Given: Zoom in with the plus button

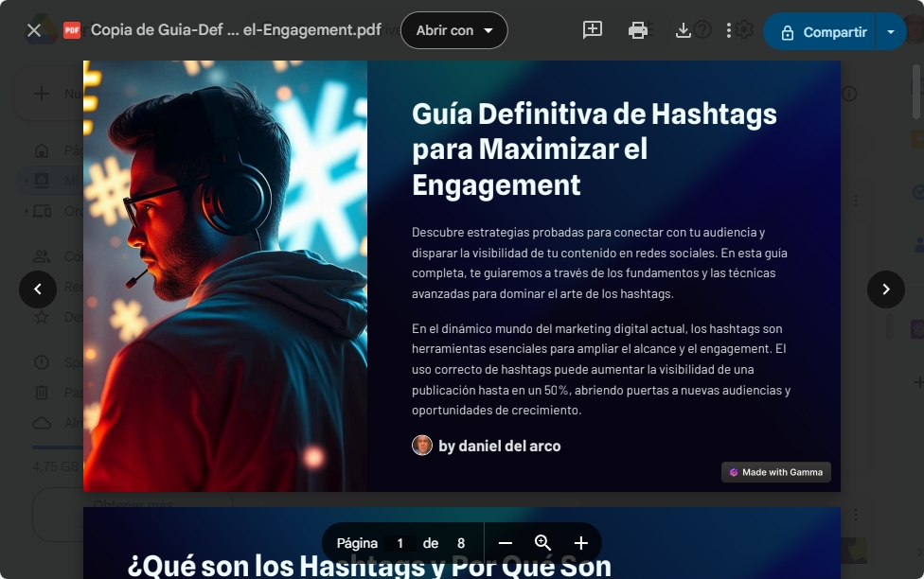Looking at the screenshot, I should [x=581, y=543].
